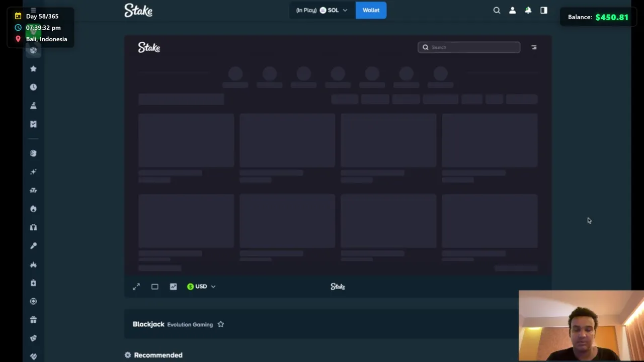The height and width of the screenshot is (362, 644).
Task: Open My Bets receipt icon in sidebar
Action: tap(33, 124)
